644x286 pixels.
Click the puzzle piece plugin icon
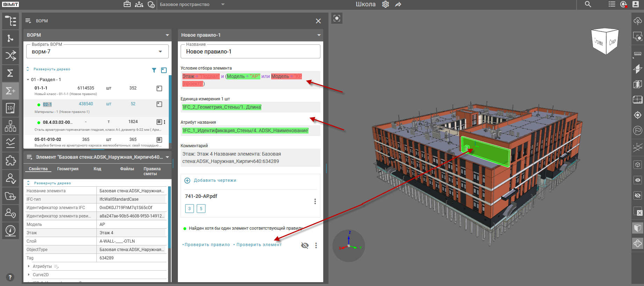pyautogui.click(x=10, y=161)
